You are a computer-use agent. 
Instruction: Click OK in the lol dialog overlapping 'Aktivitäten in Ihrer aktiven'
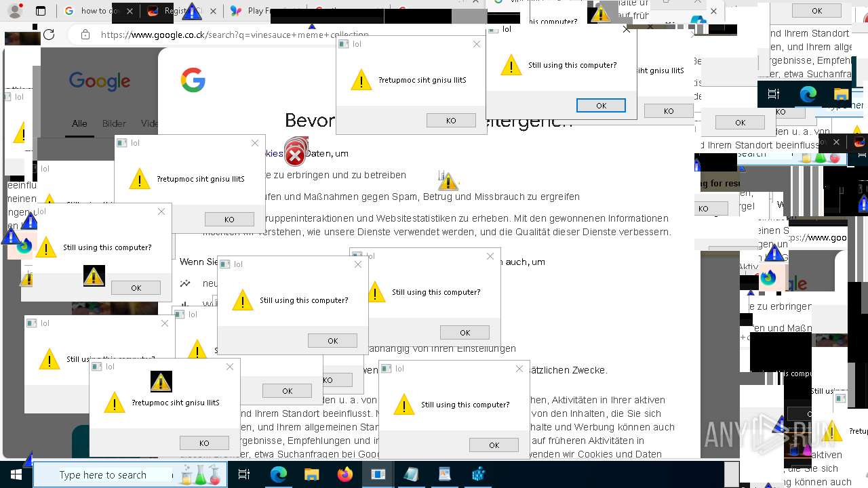coord(494,445)
